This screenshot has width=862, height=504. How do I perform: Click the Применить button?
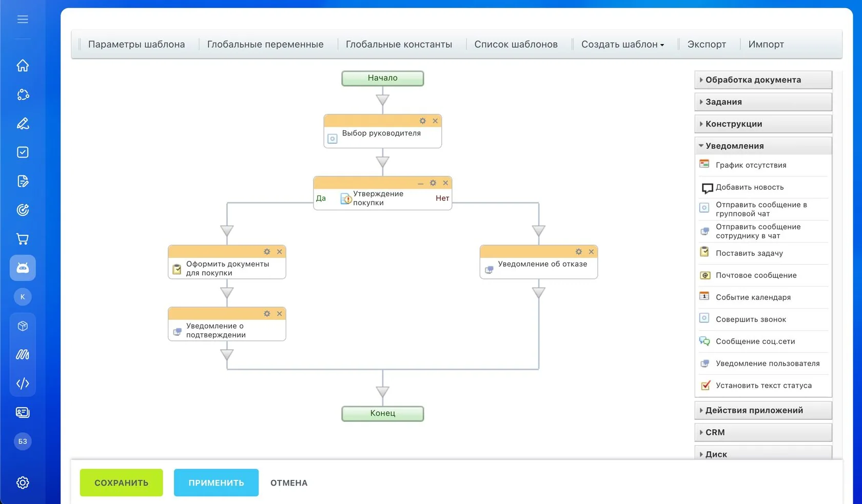coord(216,482)
